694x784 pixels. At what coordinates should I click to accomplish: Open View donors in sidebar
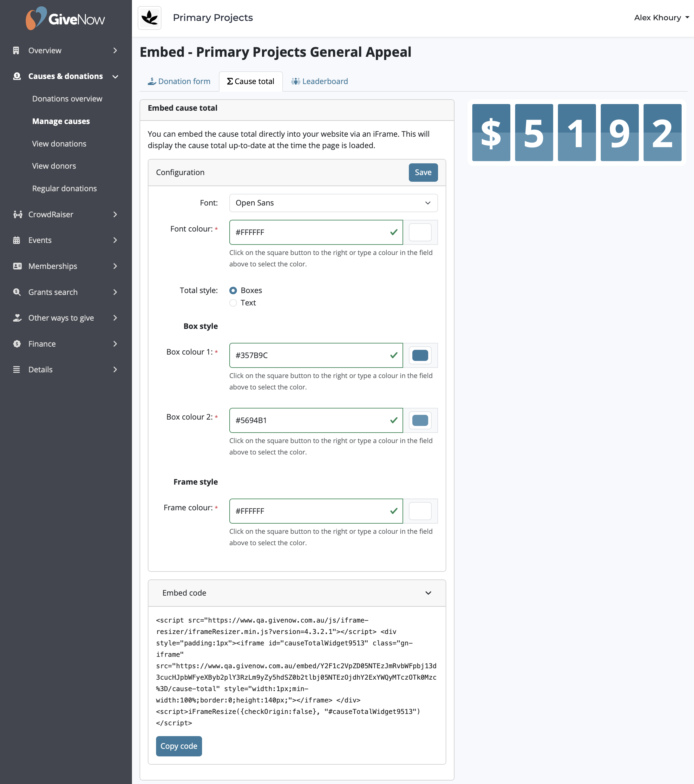click(54, 166)
